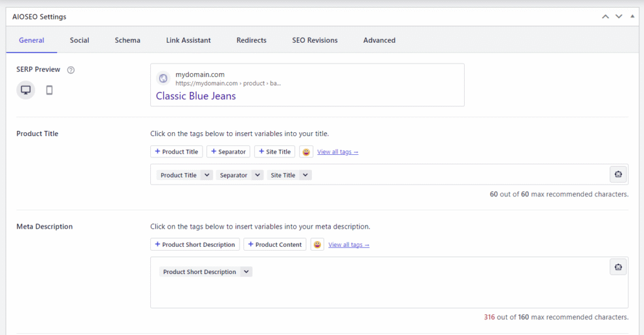Click AI generator icon in Meta Description field
This screenshot has height=335, width=644.
click(x=618, y=267)
